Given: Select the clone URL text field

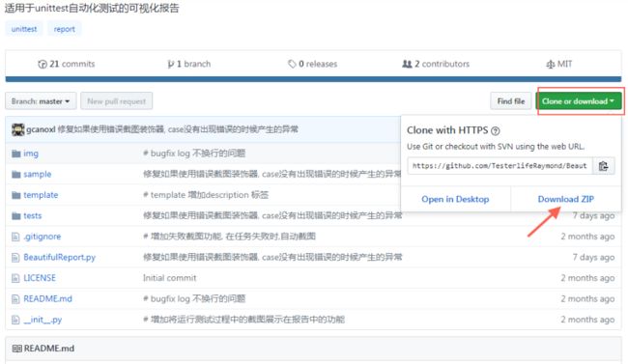Looking at the screenshot, I should click(500, 166).
